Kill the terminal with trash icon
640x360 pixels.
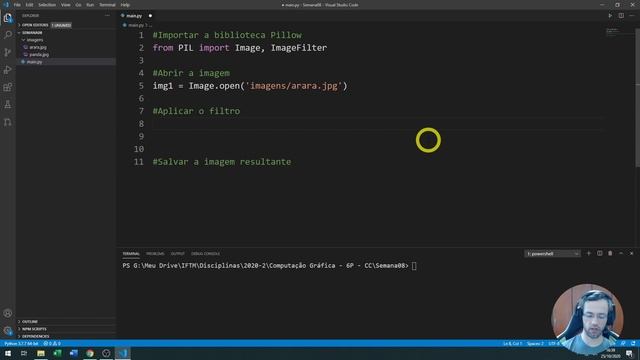click(610, 253)
